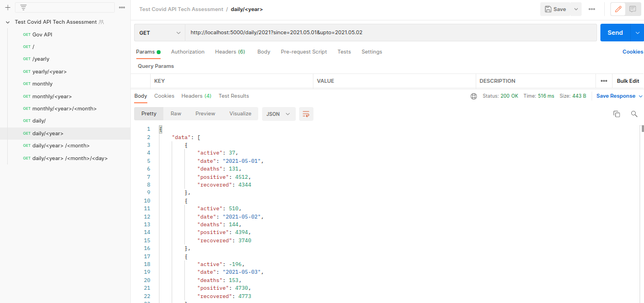Switch to the Authorization tab

tap(188, 52)
